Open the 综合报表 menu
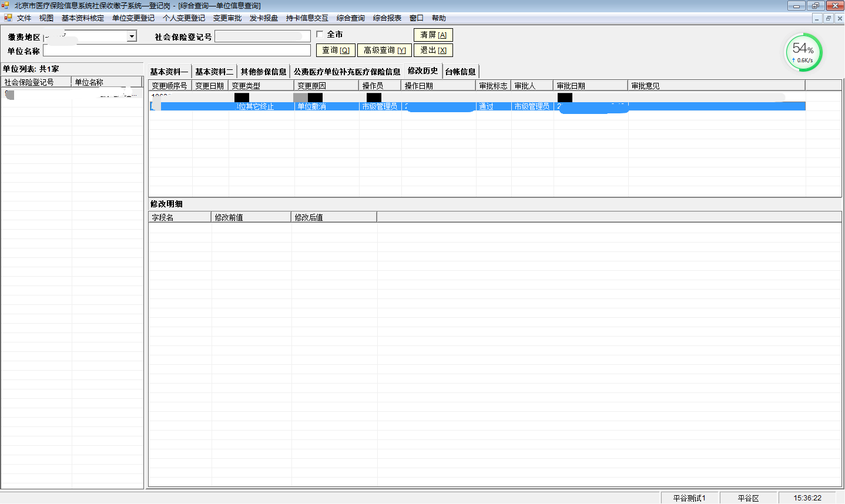Image resolution: width=845 pixels, height=504 pixels. (x=387, y=18)
